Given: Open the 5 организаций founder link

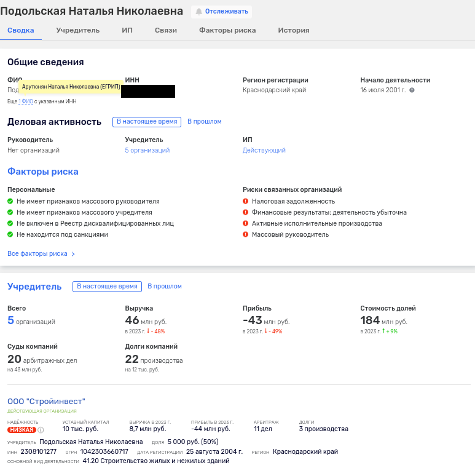Looking at the screenshot, I should [147, 150].
